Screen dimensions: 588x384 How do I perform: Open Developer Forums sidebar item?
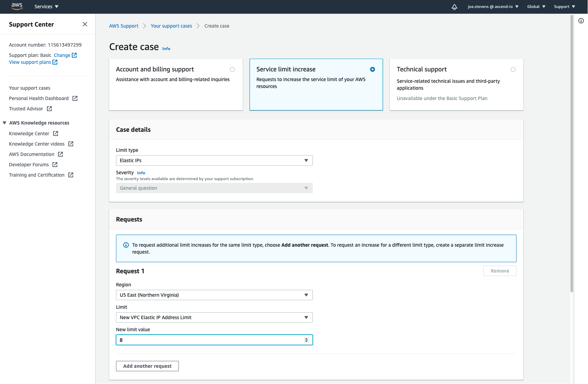click(x=29, y=165)
